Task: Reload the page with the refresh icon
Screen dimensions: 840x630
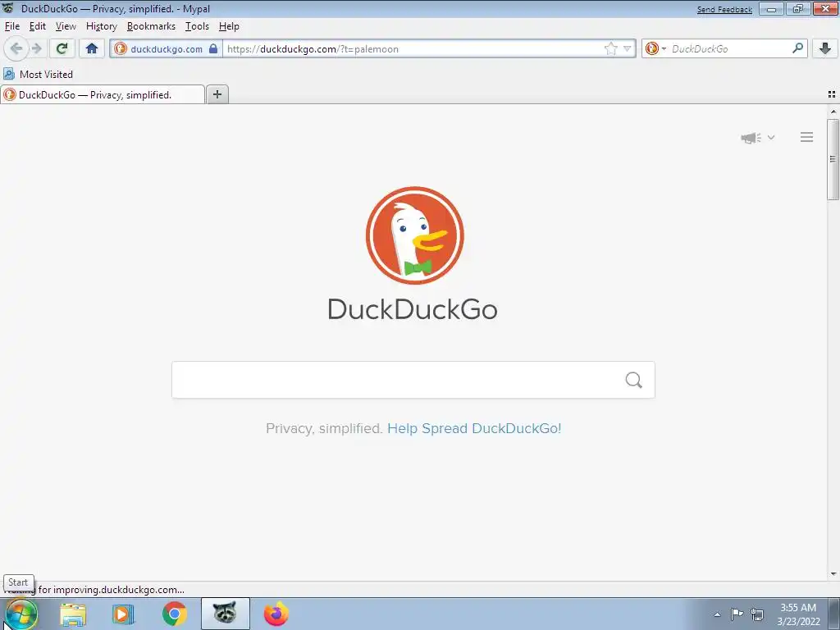Action: pos(62,48)
